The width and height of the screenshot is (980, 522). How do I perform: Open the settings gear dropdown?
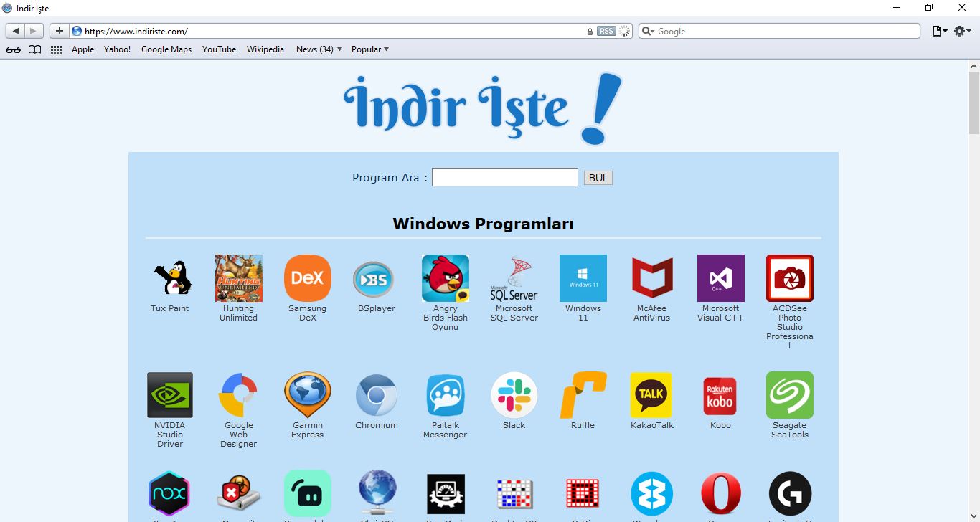coord(963,31)
